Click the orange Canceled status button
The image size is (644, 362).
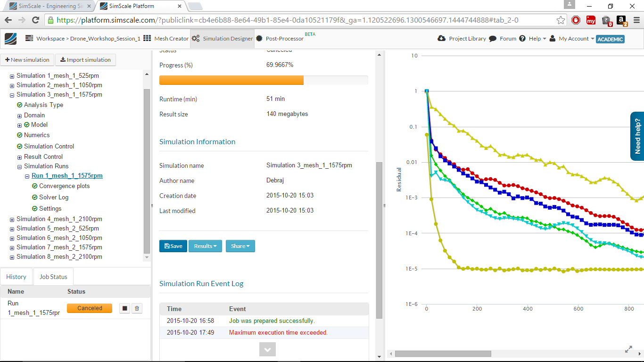(x=90, y=308)
